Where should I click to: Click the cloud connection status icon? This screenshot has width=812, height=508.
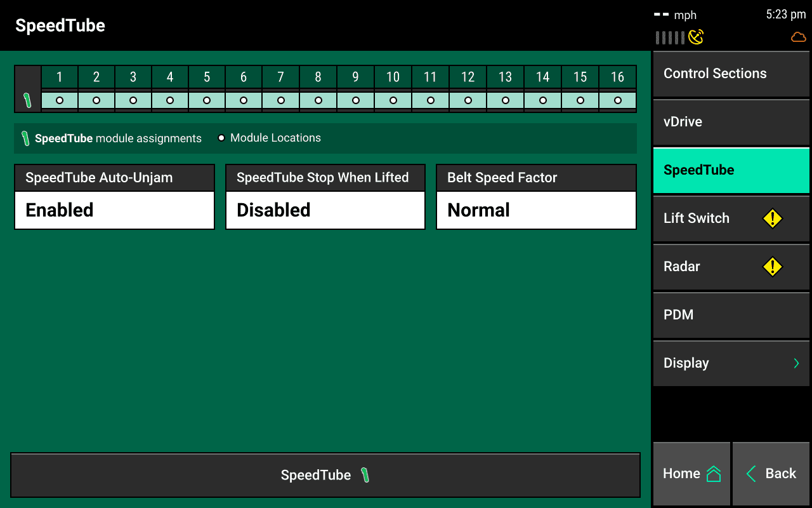[x=798, y=37]
